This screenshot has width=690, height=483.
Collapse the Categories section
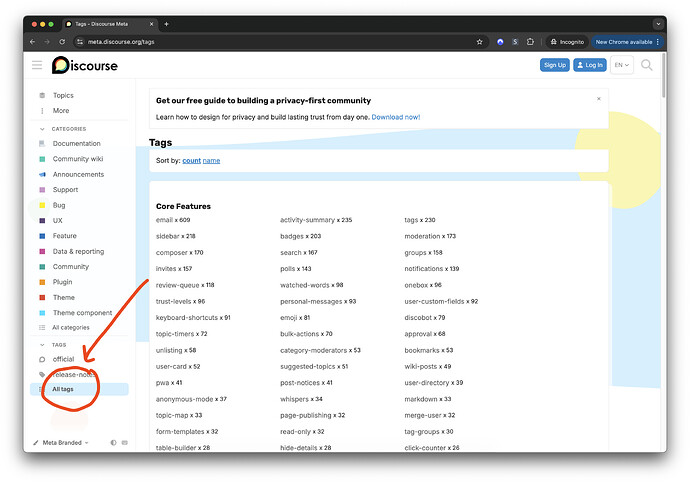(42, 129)
